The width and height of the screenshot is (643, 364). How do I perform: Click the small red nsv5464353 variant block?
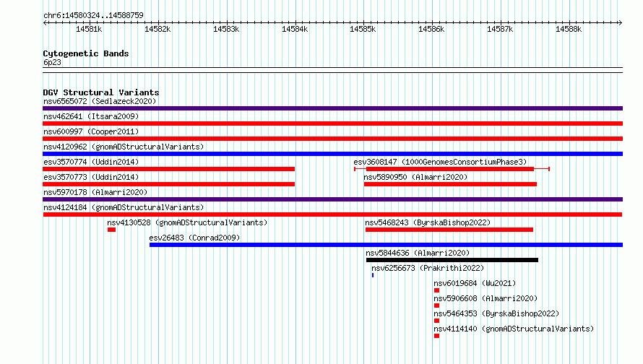click(436, 321)
